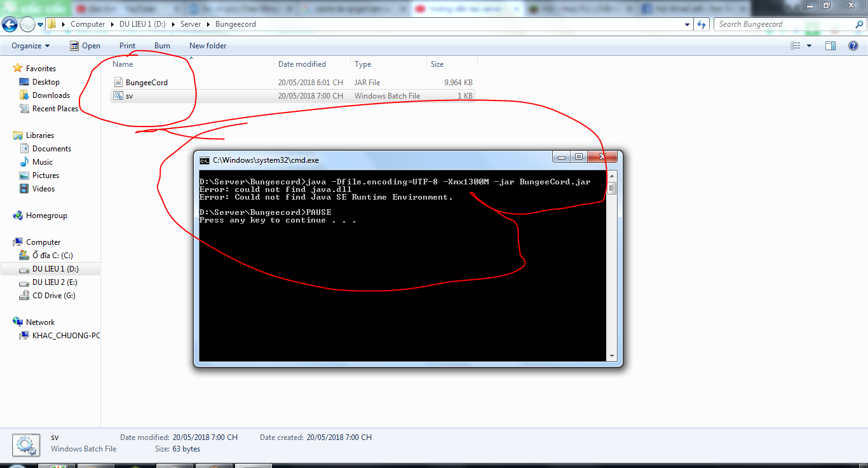The image size is (868, 468).
Task: Click Burn in the Explorer toolbar
Action: (162, 46)
